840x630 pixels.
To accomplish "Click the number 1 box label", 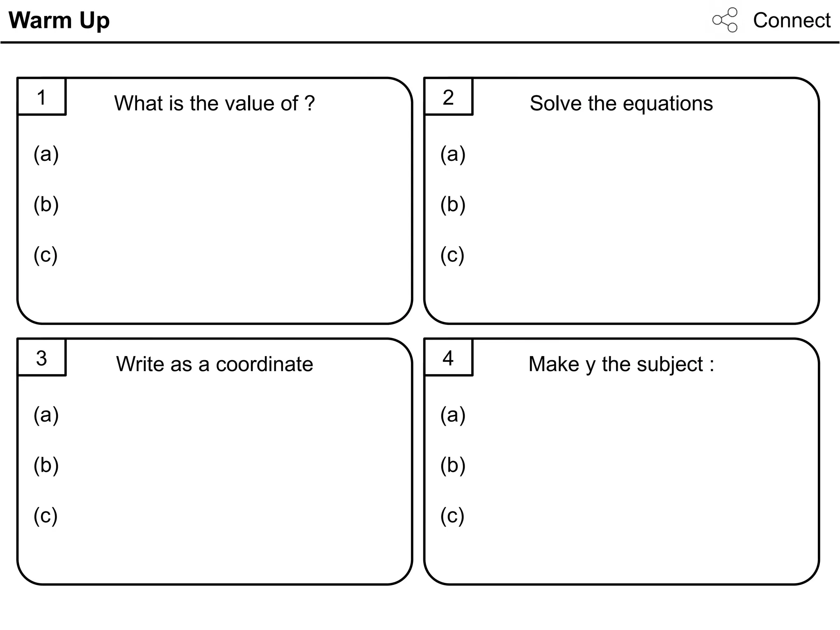I will coord(41,97).
